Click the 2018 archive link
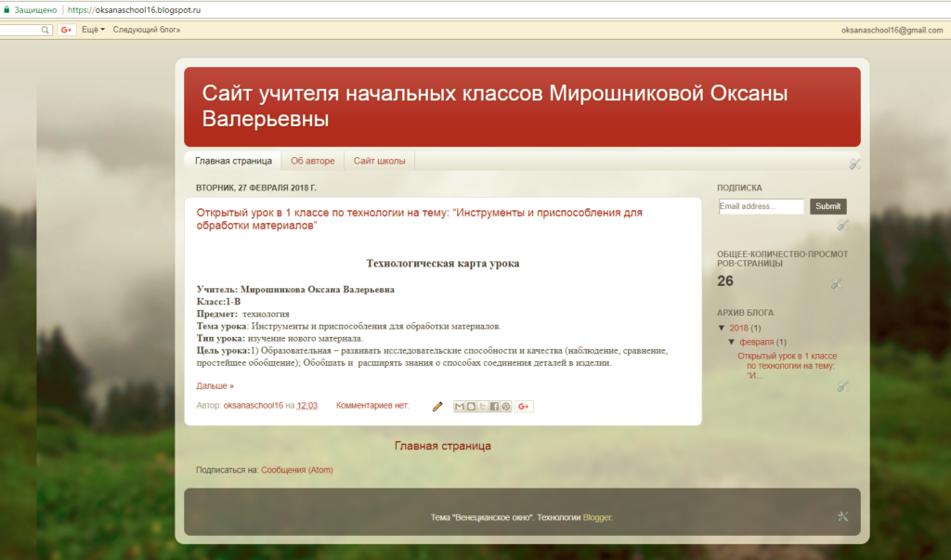 click(x=738, y=328)
